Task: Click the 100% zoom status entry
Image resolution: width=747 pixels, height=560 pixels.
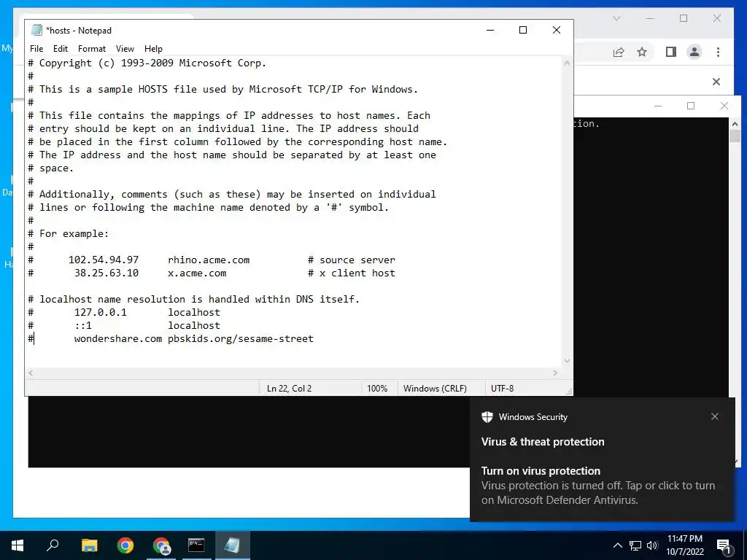Action: (377, 389)
